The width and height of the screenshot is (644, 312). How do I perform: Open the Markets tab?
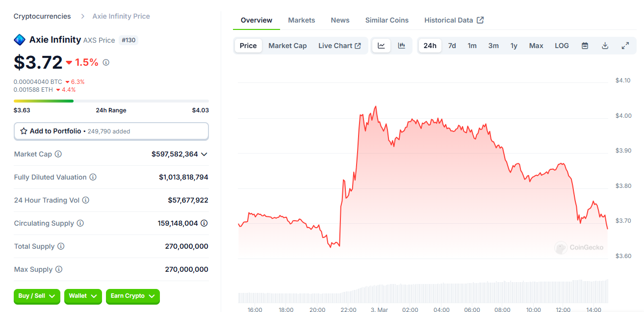pyautogui.click(x=301, y=20)
